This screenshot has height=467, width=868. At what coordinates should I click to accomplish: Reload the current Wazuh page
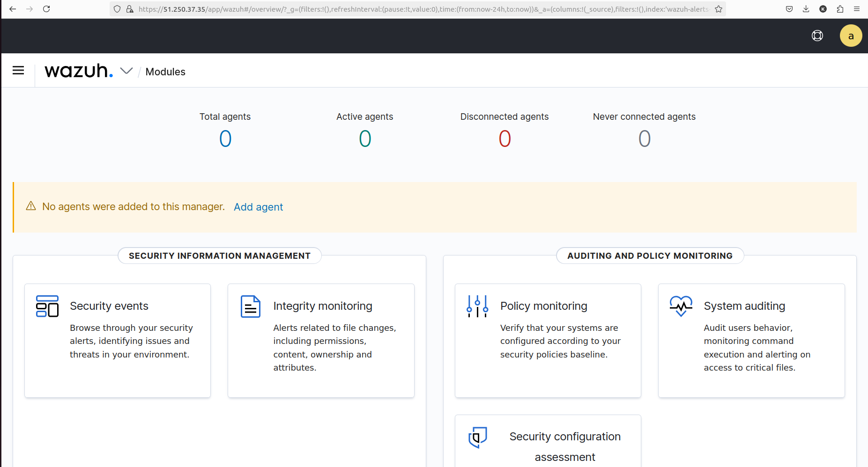(46, 9)
